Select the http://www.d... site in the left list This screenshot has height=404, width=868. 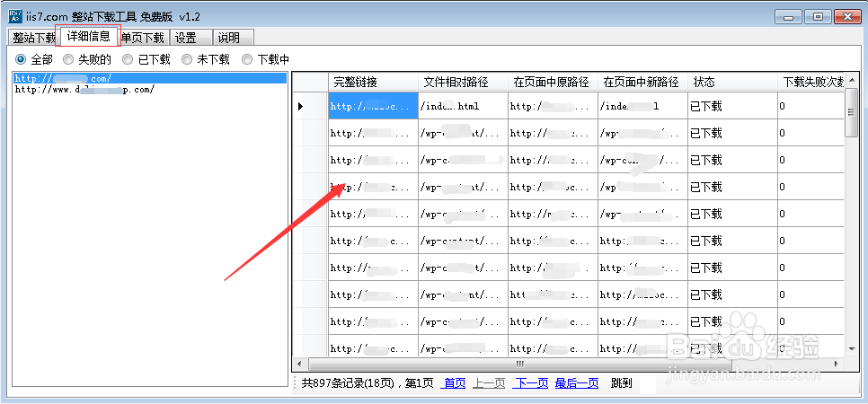[x=150, y=89]
